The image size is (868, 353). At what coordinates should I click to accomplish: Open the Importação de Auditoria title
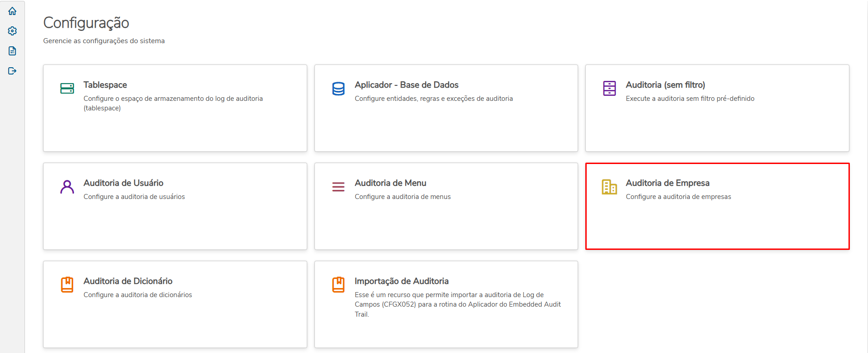[402, 281]
